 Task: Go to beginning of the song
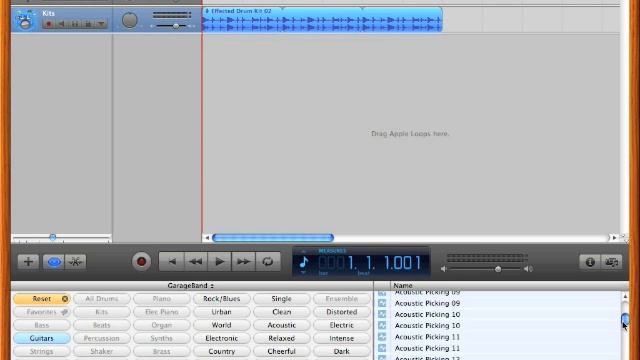pyautogui.click(x=172, y=262)
